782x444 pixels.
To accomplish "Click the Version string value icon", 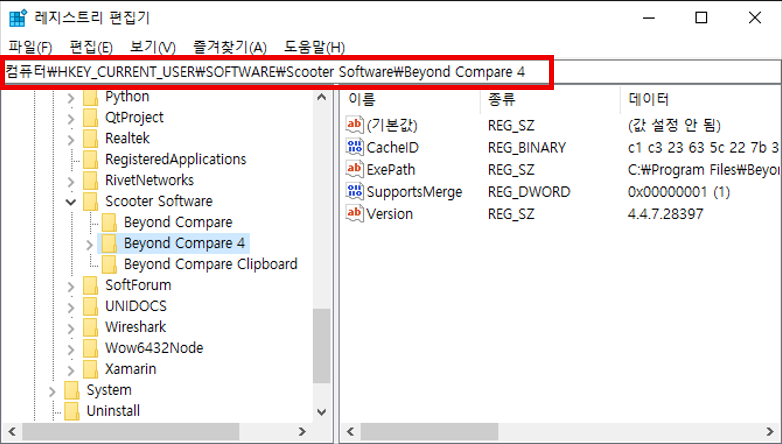I will pos(354,213).
